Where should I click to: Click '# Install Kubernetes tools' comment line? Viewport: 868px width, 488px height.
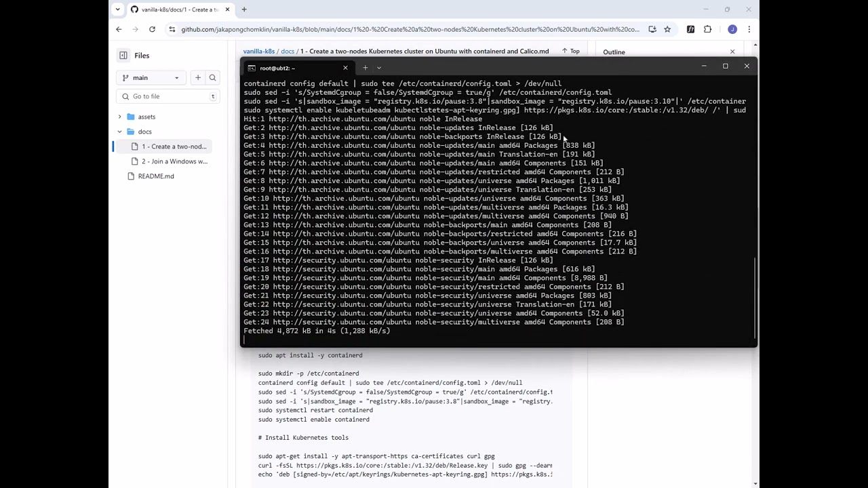[303, 438]
